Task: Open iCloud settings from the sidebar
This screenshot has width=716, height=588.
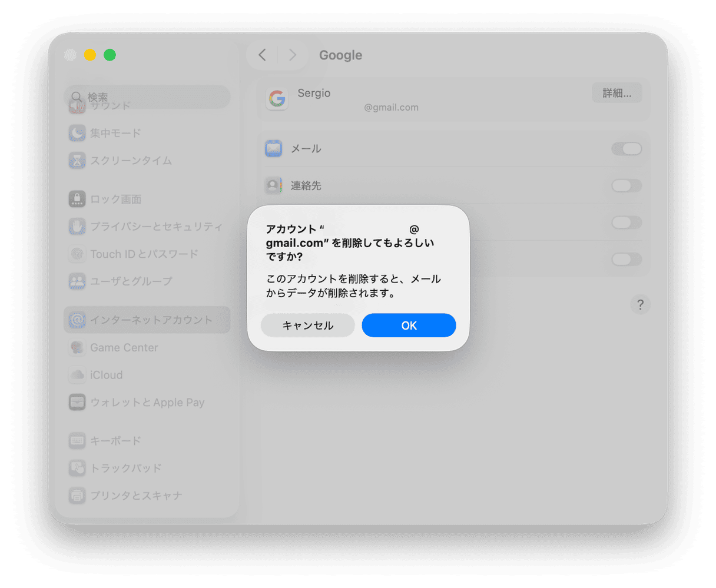Action: 106,375
